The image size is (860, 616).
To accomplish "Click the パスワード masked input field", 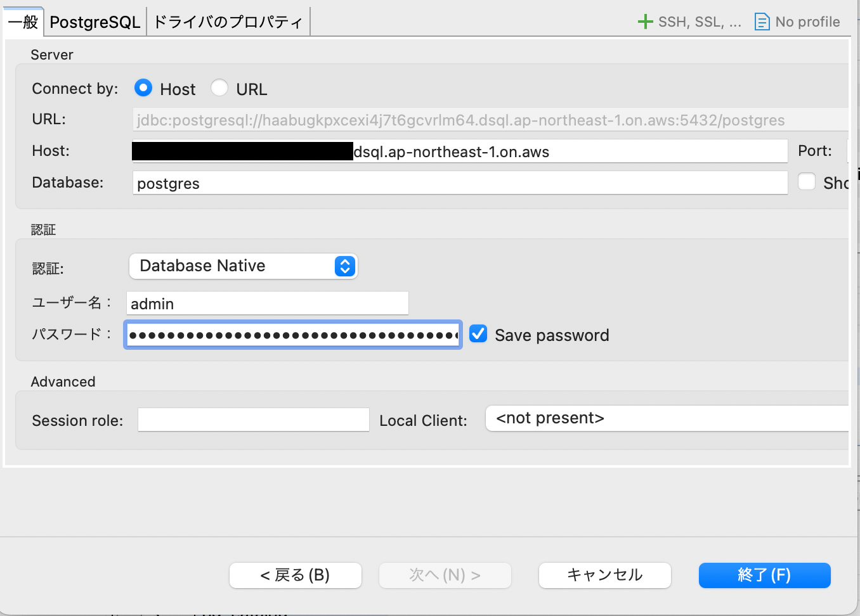I will click(x=293, y=335).
